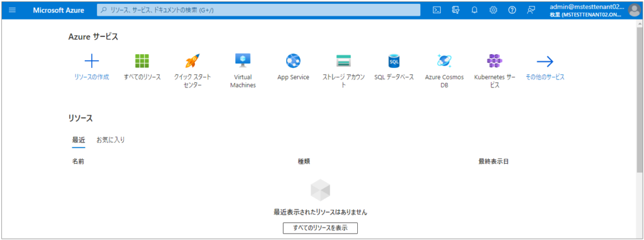The height and width of the screenshot is (240, 644).
Task: Open App Service icon
Action: click(x=293, y=61)
